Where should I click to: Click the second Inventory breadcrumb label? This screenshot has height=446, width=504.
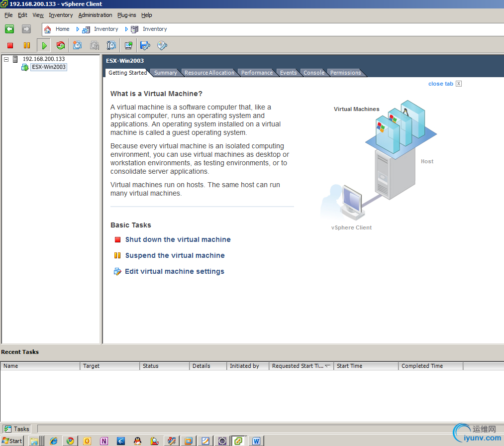pyautogui.click(x=155, y=29)
